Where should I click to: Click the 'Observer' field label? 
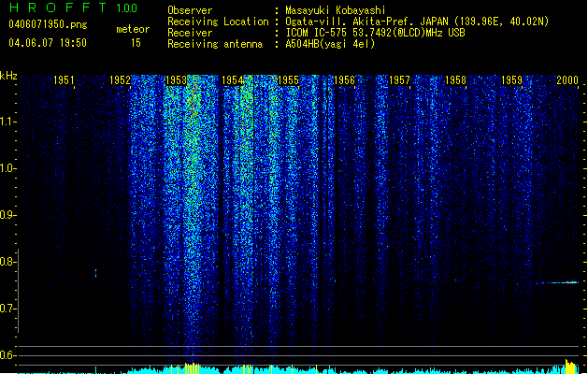click(190, 10)
